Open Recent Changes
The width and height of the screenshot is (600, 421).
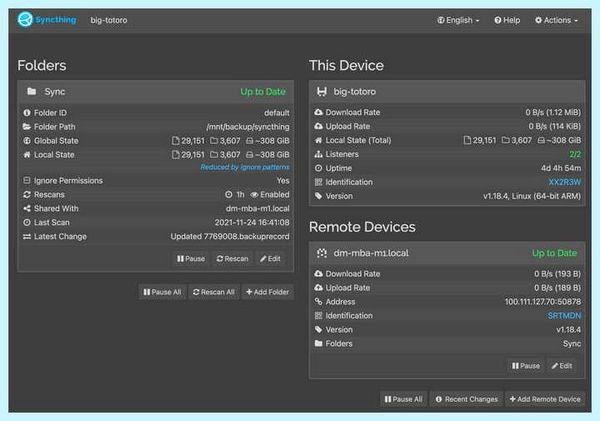click(x=466, y=399)
